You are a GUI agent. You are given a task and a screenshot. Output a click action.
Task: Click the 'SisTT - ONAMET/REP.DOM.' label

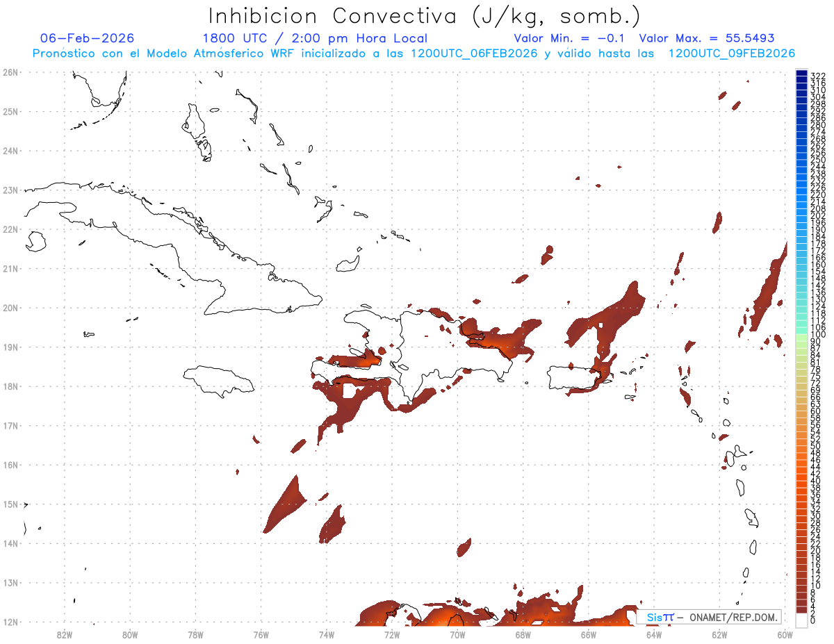[710, 617]
